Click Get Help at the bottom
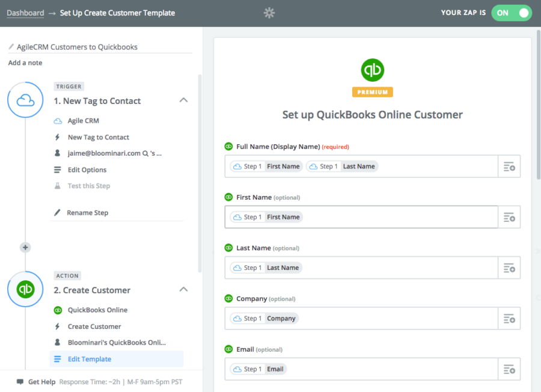 [41, 382]
